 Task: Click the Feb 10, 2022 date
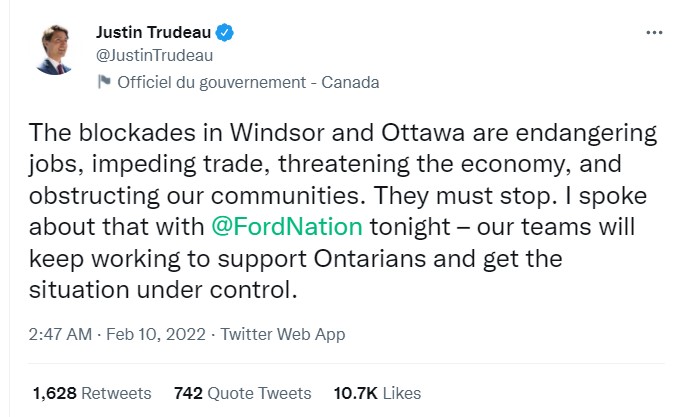pyautogui.click(x=152, y=333)
